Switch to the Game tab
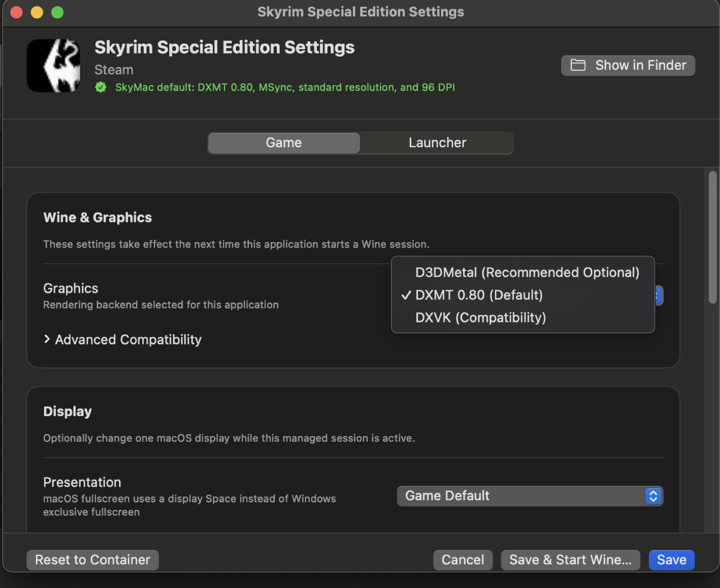 (283, 143)
